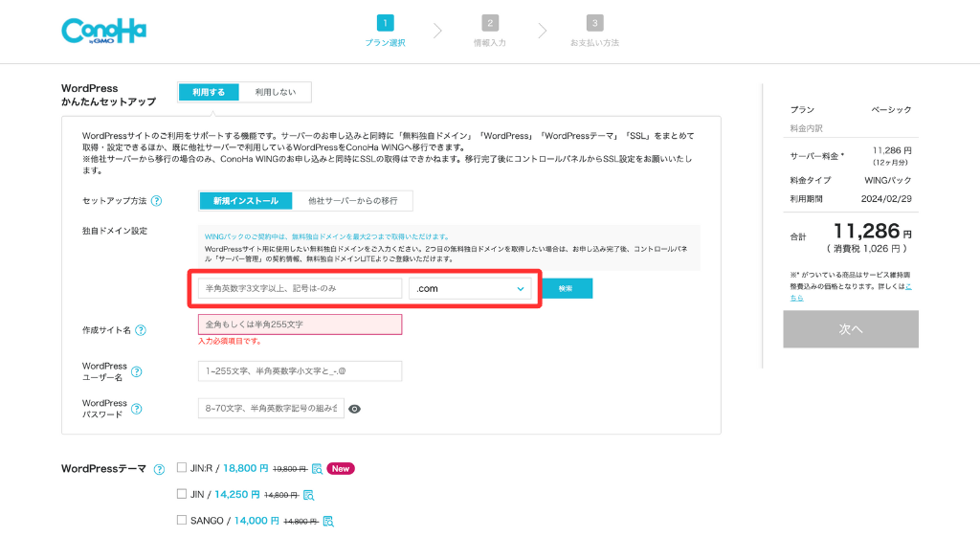This screenshot has width=980, height=537.
Task: Preview JIN:R theme details icon
Action: pos(317,469)
